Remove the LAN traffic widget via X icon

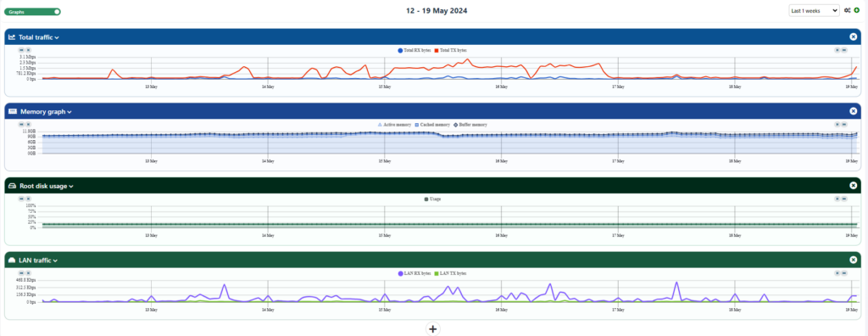point(853,260)
